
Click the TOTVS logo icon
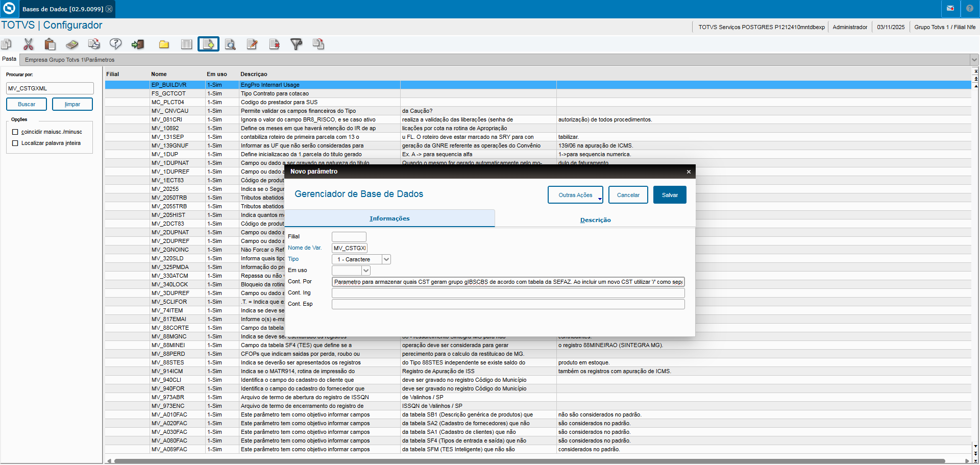(9, 9)
